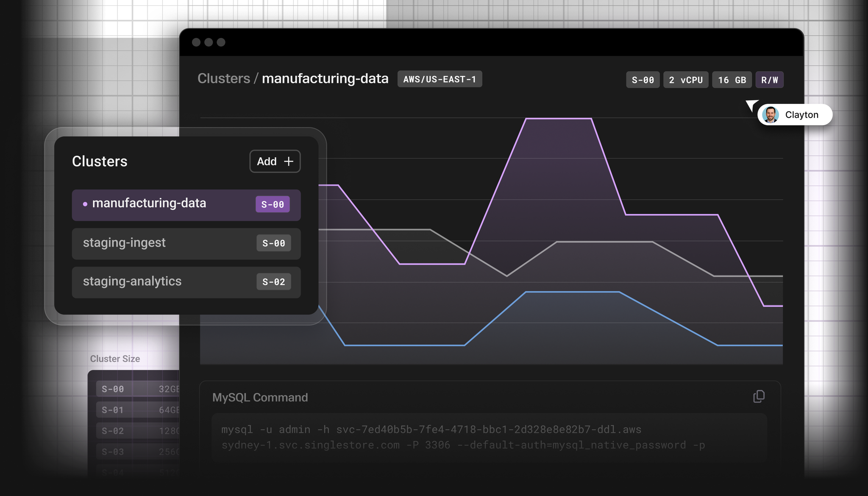
Task: Click the purple status dot beside manufacturing-data
Action: [85, 204]
